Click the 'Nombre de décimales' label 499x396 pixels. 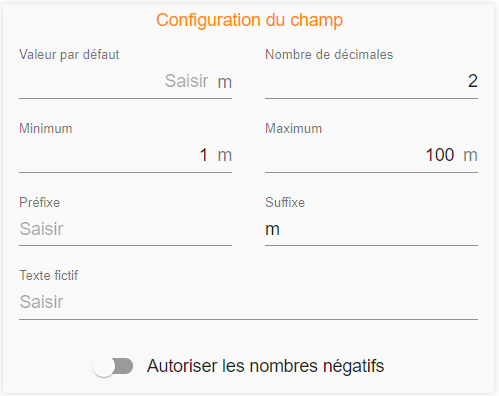coord(329,55)
